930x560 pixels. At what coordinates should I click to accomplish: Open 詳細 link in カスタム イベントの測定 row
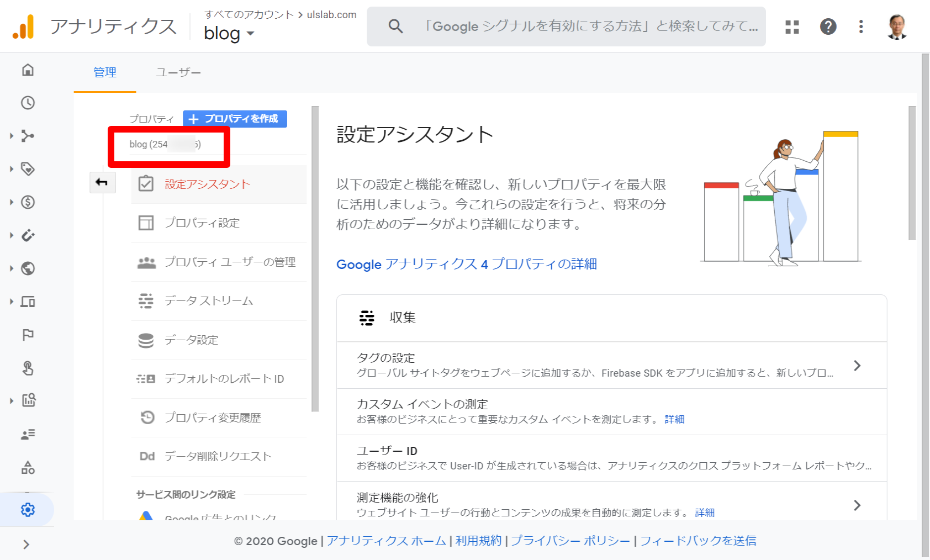(x=674, y=419)
